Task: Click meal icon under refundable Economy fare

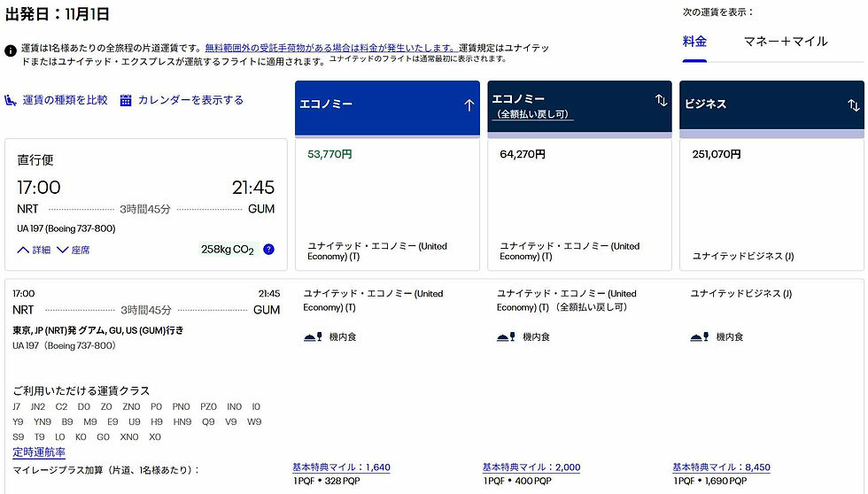Action: [x=506, y=337]
